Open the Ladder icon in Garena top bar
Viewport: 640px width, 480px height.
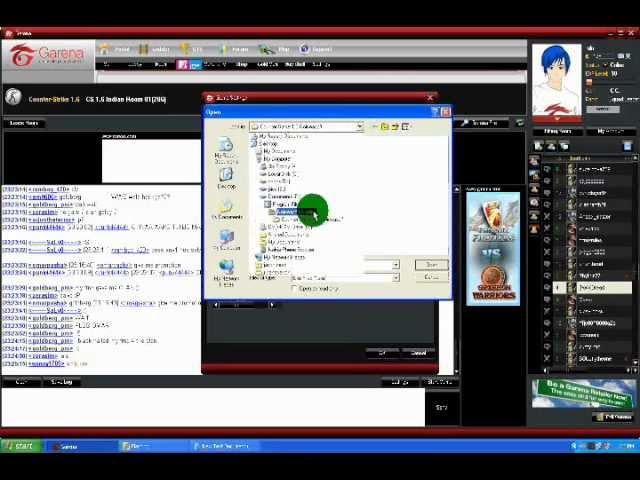coord(143,49)
